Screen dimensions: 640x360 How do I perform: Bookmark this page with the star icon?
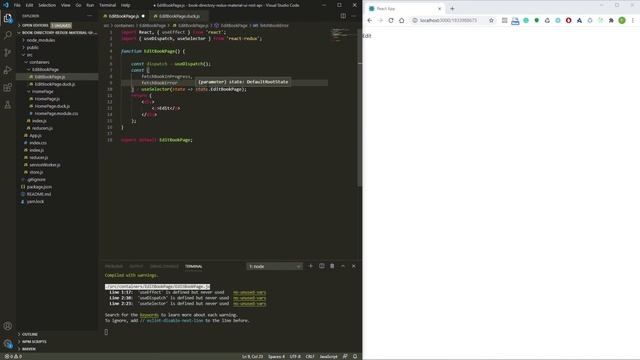(x=491, y=20)
